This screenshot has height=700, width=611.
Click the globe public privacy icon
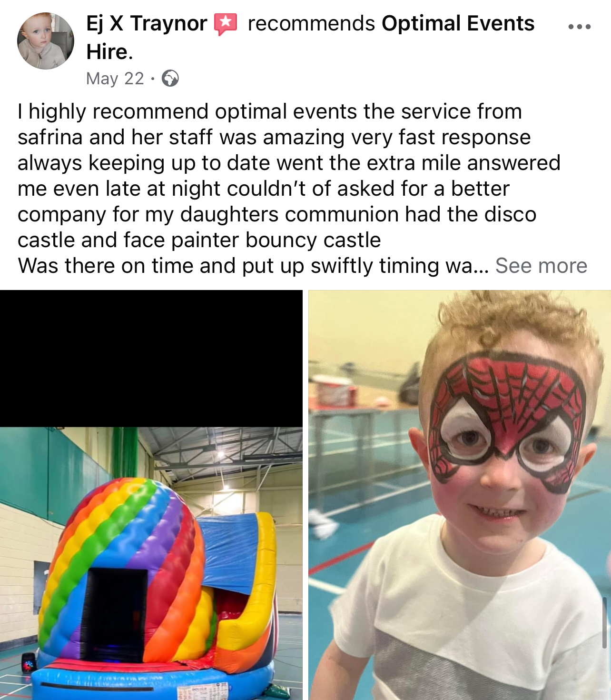[170, 78]
